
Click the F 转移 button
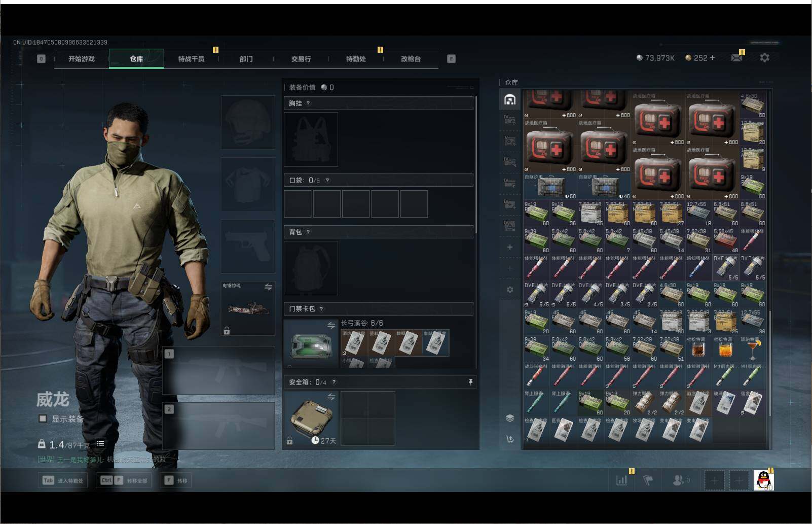pyautogui.click(x=176, y=480)
